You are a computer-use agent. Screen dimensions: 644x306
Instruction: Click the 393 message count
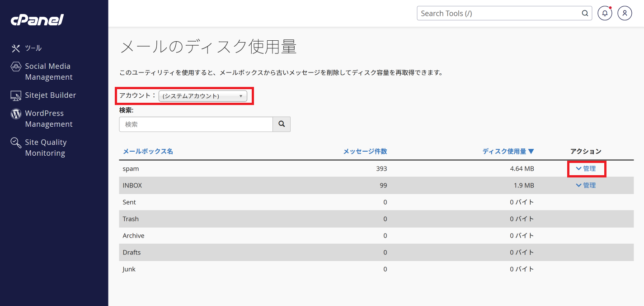point(381,168)
